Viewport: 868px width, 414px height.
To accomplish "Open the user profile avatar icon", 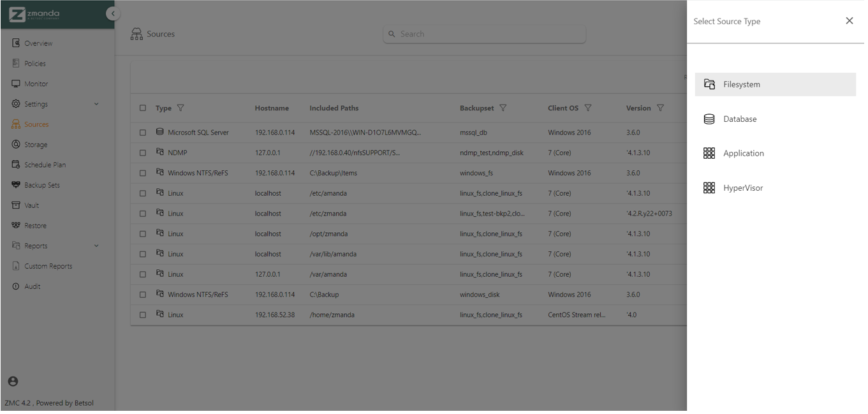I will point(13,381).
